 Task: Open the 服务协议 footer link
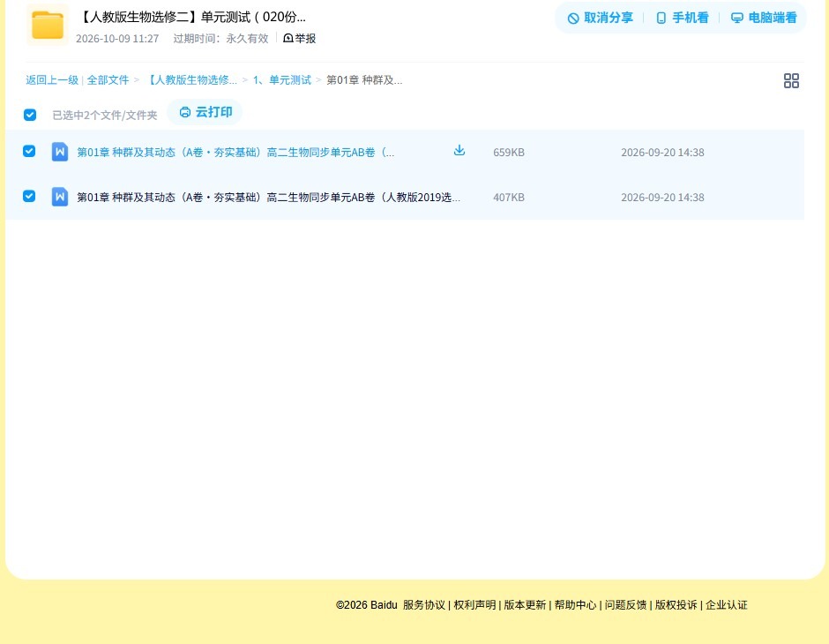pyautogui.click(x=424, y=605)
